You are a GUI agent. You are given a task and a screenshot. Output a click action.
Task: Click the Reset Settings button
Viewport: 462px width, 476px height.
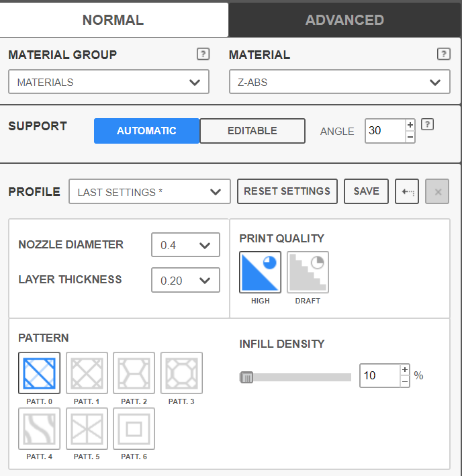click(287, 191)
